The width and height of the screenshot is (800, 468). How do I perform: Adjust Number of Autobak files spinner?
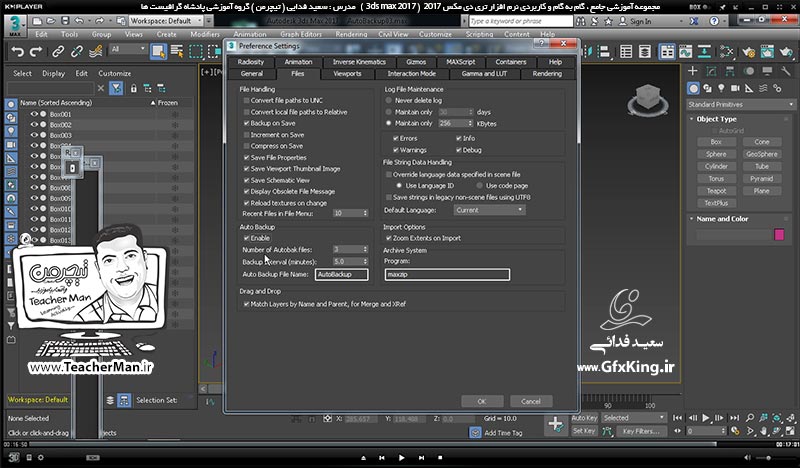365,250
